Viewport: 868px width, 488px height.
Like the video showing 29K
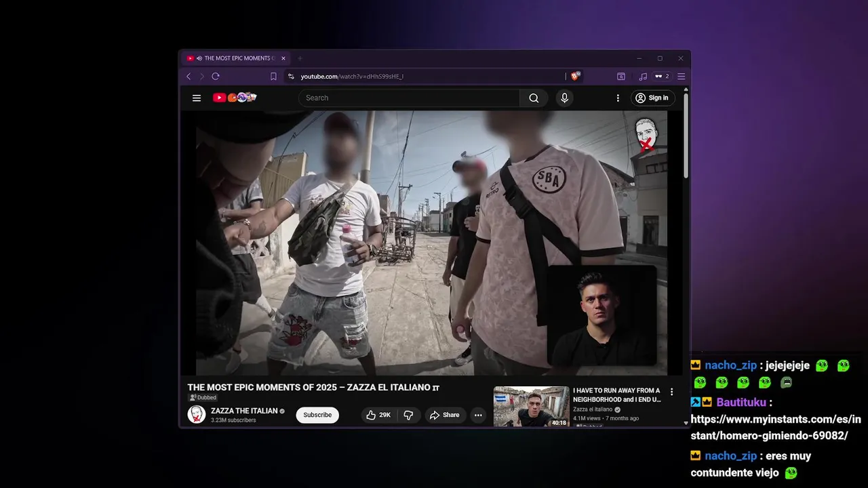378,415
